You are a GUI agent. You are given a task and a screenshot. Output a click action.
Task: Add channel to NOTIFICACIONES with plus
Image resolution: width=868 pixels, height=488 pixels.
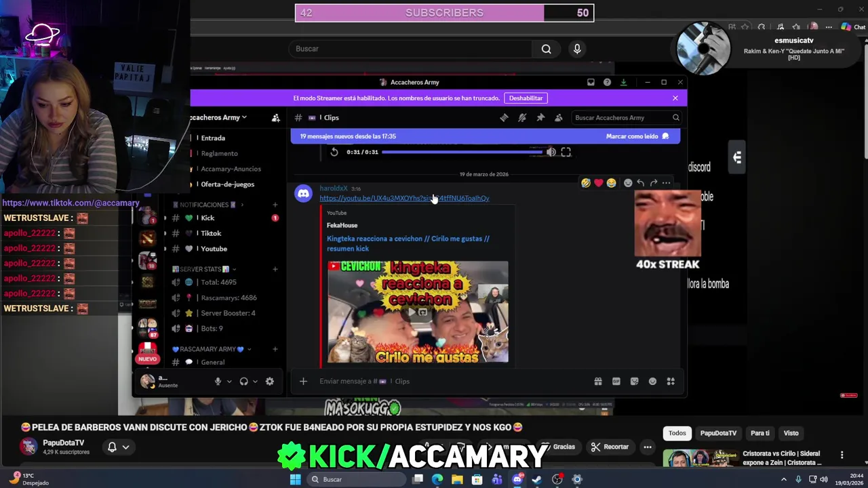tap(275, 205)
